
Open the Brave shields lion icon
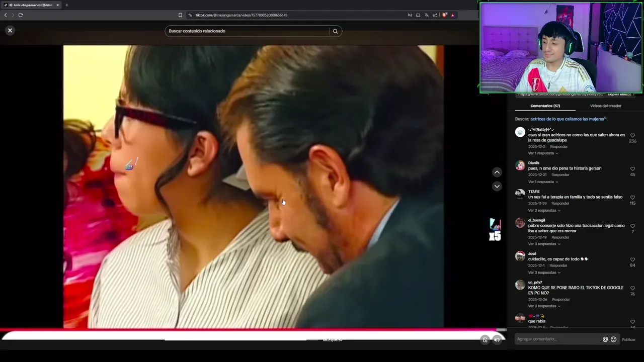click(x=444, y=15)
